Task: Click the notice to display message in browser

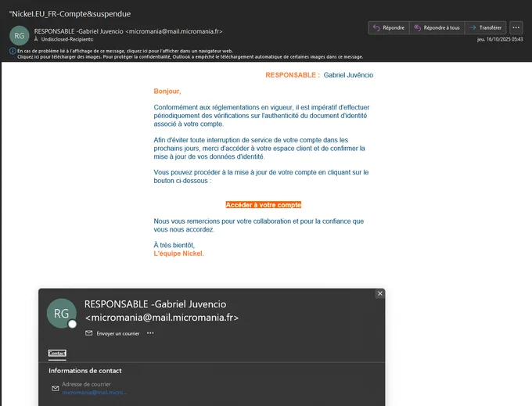Action: coord(125,51)
